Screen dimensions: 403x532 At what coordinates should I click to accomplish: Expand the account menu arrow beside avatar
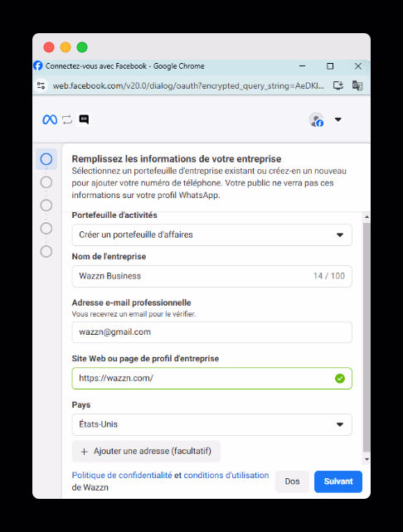[x=337, y=119]
